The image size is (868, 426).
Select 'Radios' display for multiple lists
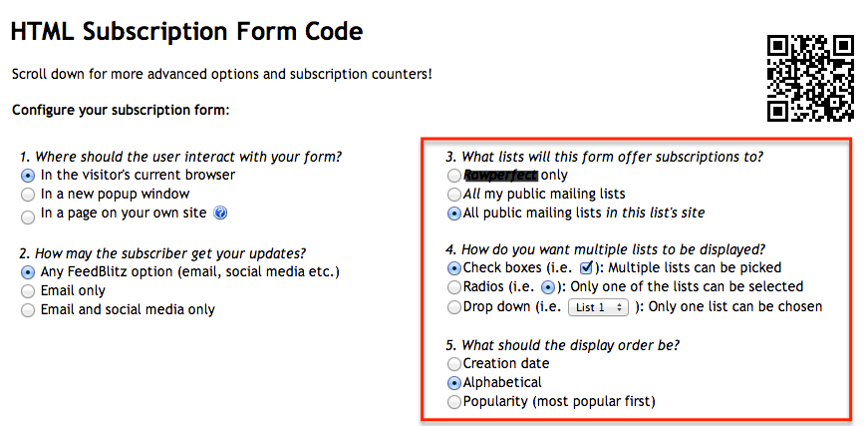(x=454, y=286)
